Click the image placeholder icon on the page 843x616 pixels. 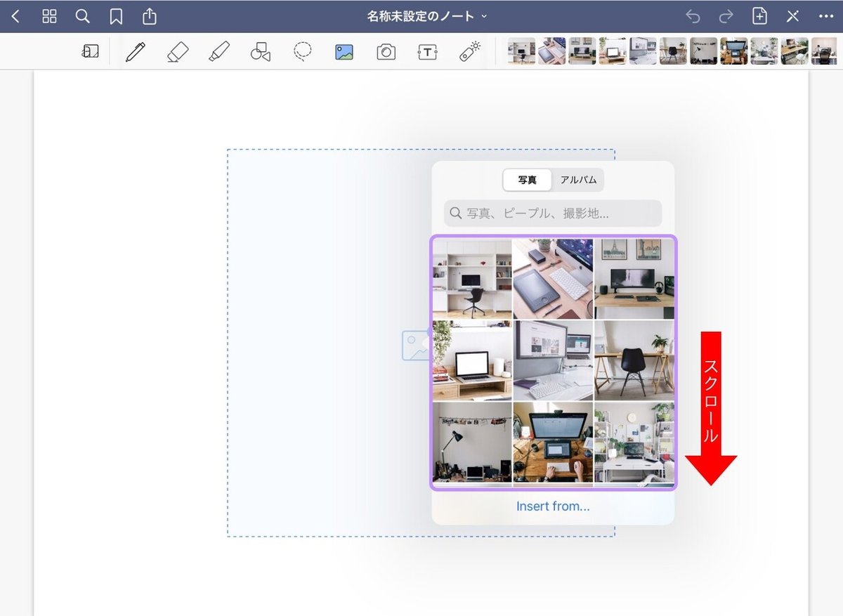(416, 346)
